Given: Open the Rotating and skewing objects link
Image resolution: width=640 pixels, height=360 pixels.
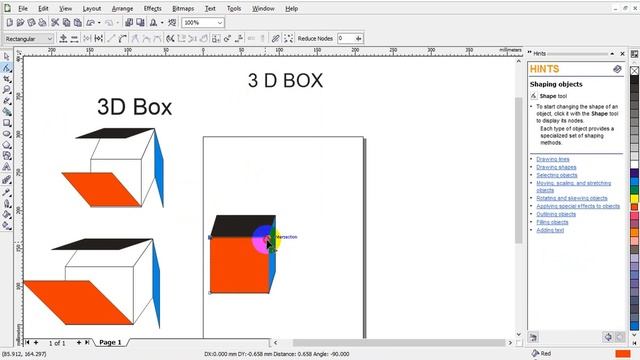Looking at the screenshot, I should 571,198.
